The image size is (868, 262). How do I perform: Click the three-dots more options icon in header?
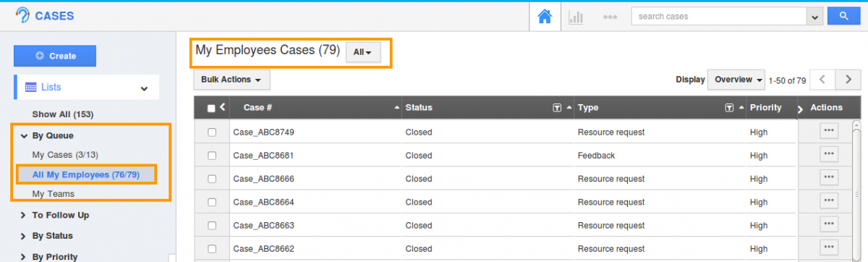coord(610,17)
